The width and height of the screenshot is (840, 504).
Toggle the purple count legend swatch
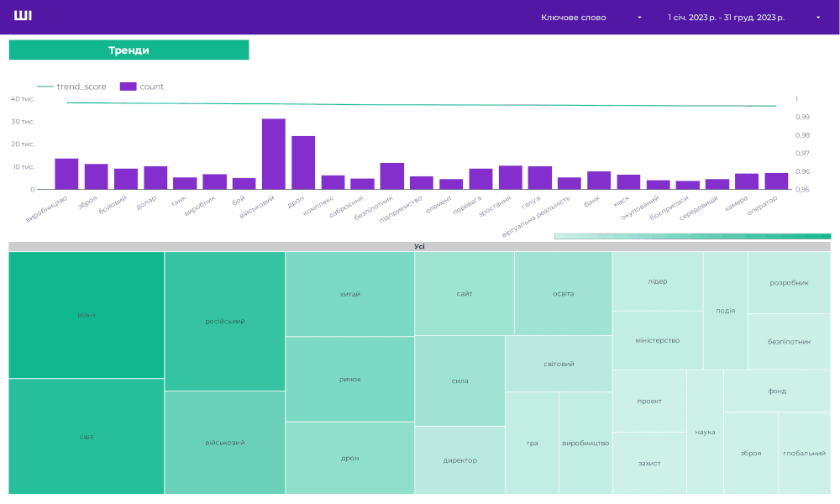point(128,87)
